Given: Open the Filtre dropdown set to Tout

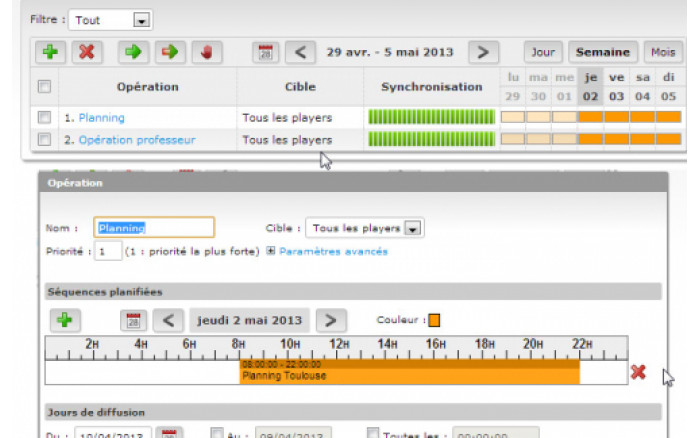Looking at the screenshot, I should pos(141,20).
